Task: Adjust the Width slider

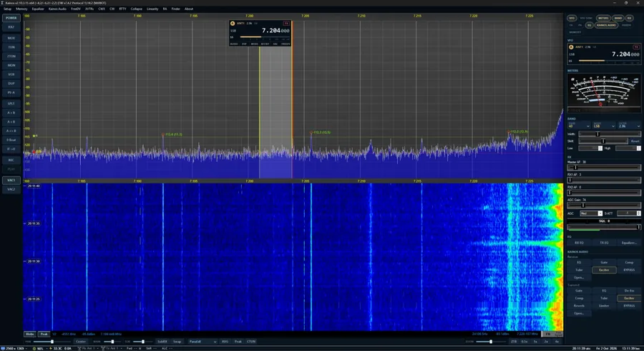Action: point(610,134)
